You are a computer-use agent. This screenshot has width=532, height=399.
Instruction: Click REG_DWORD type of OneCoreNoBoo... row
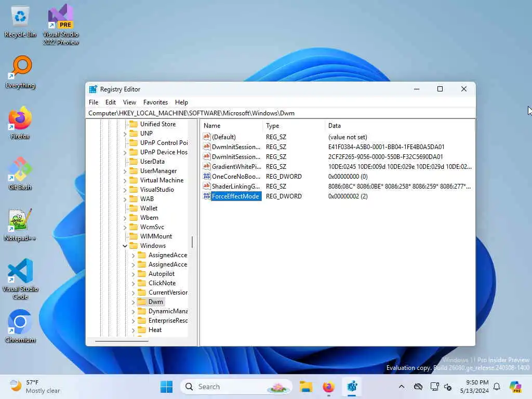pyautogui.click(x=284, y=177)
